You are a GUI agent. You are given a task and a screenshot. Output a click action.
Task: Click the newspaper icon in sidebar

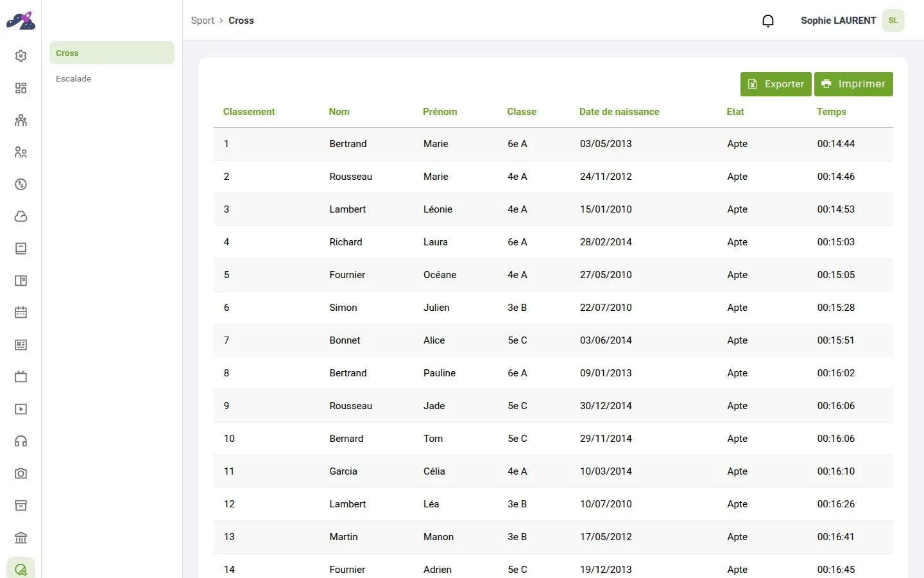pos(21,345)
